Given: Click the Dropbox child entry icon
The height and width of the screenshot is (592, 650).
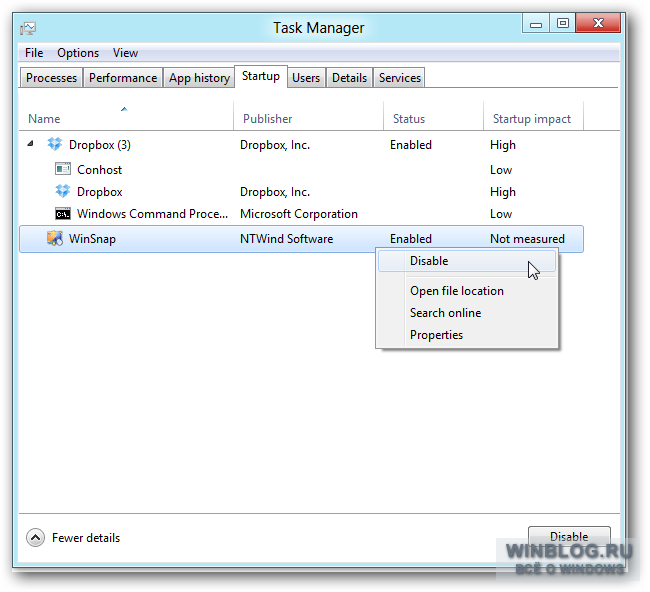Looking at the screenshot, I should tap(63, 191).
